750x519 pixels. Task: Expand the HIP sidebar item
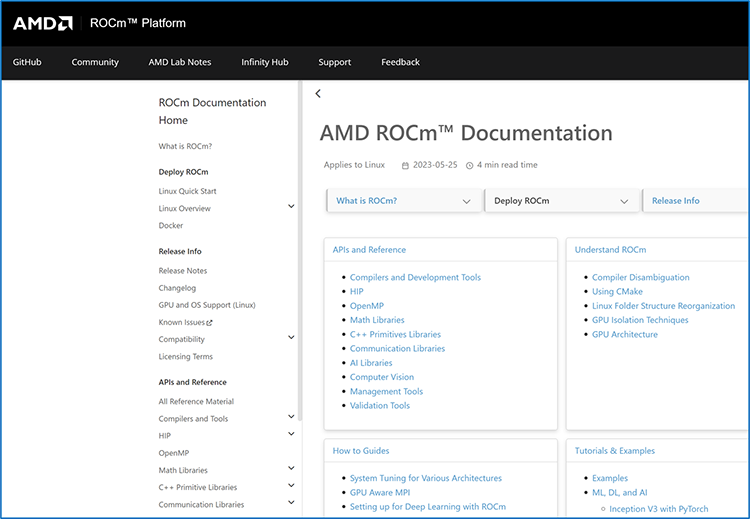click(x=291, y=434)
